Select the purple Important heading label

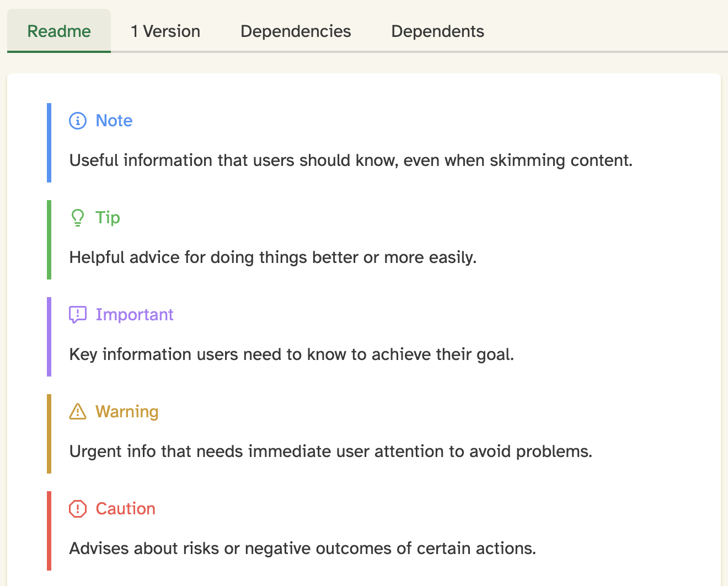point(135,315)
